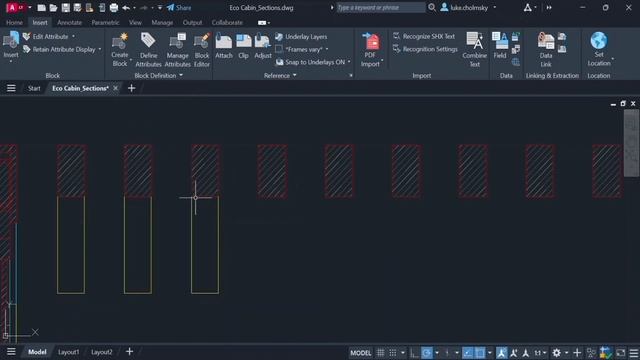This screenshot has height=360, width=640.
Task: Open the Autodesk App Store icon
Action: coord(527,7)
